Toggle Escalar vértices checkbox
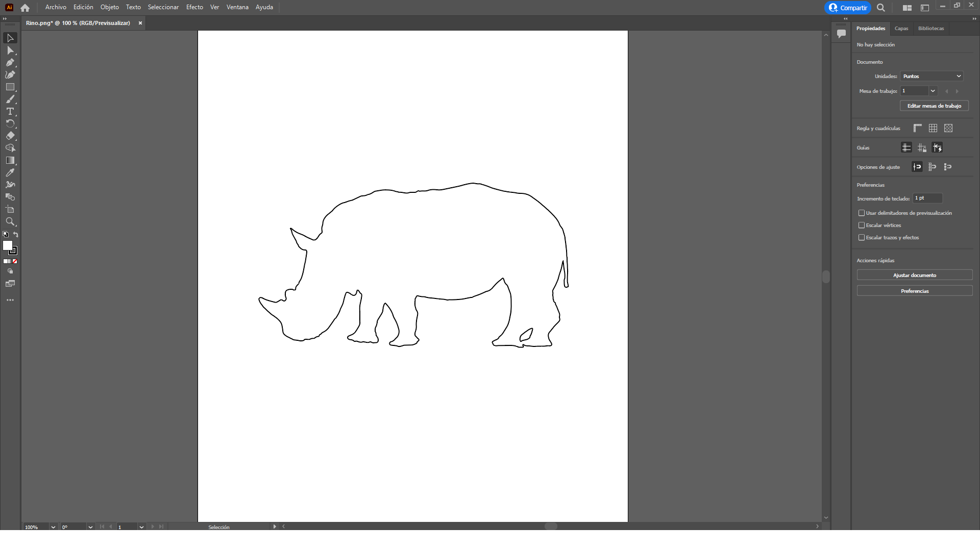 (862, 226)
